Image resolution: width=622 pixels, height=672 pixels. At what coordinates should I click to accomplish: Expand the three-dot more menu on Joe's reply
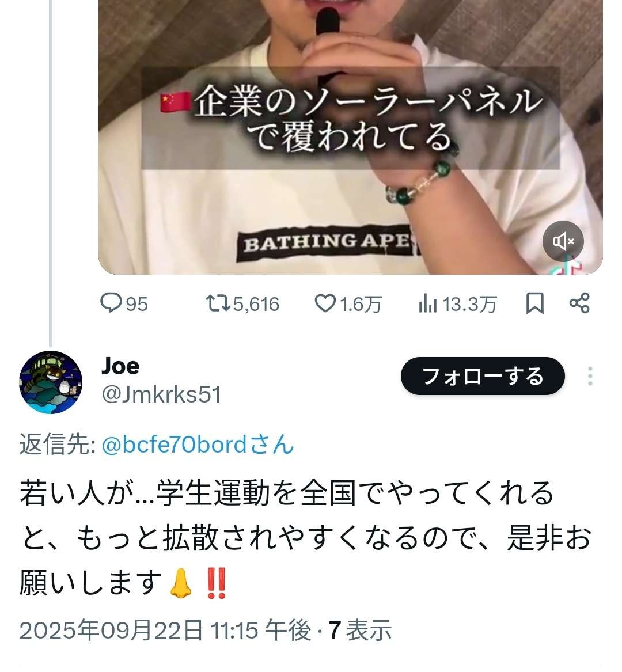tap(590, 376)
